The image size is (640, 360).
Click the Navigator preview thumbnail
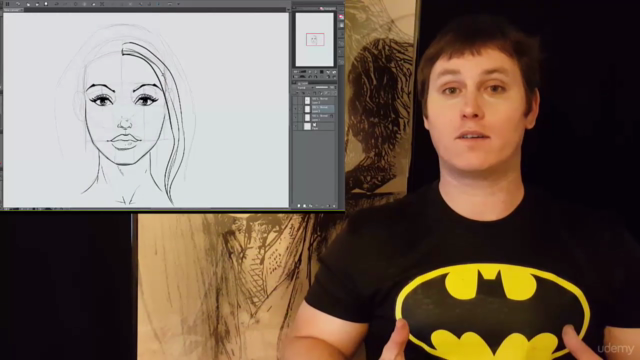pyautogui.click(x=315, y=40)
